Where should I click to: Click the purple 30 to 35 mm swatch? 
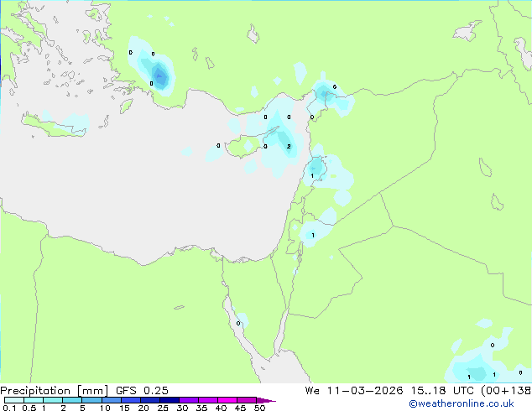[x=188, y=400]
